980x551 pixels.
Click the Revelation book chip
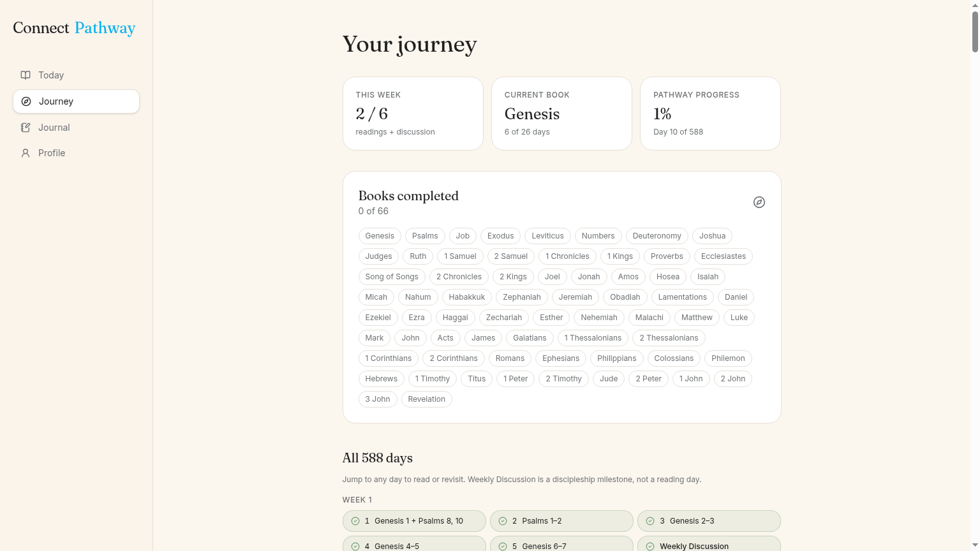pyautogui.click(x=426, y=399)
